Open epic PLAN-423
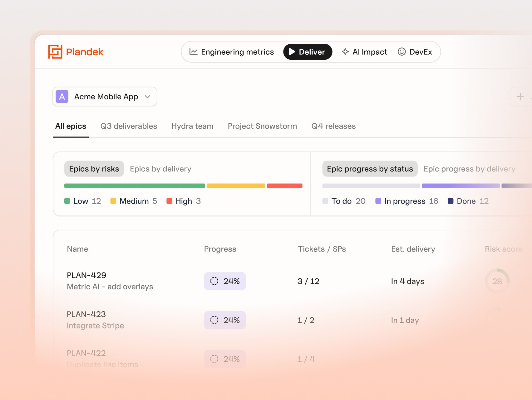This screenshot has height=400, width=532. coord(86,314)
